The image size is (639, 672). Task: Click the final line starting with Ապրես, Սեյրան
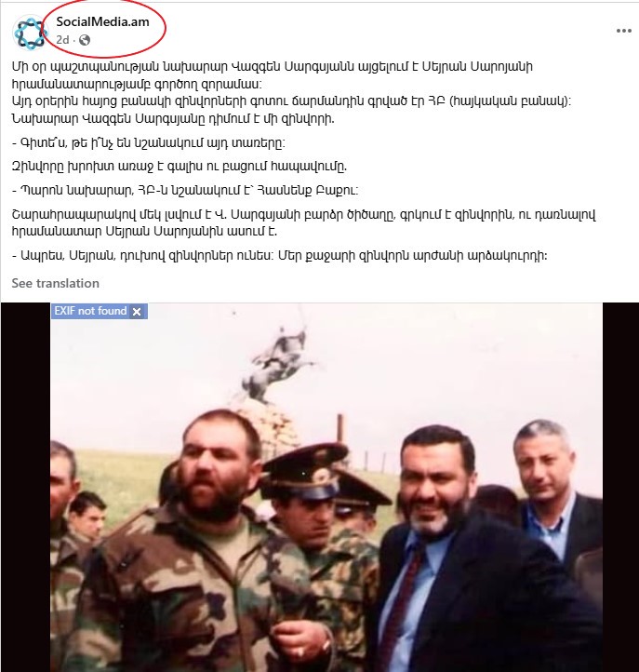pos(280,256)
